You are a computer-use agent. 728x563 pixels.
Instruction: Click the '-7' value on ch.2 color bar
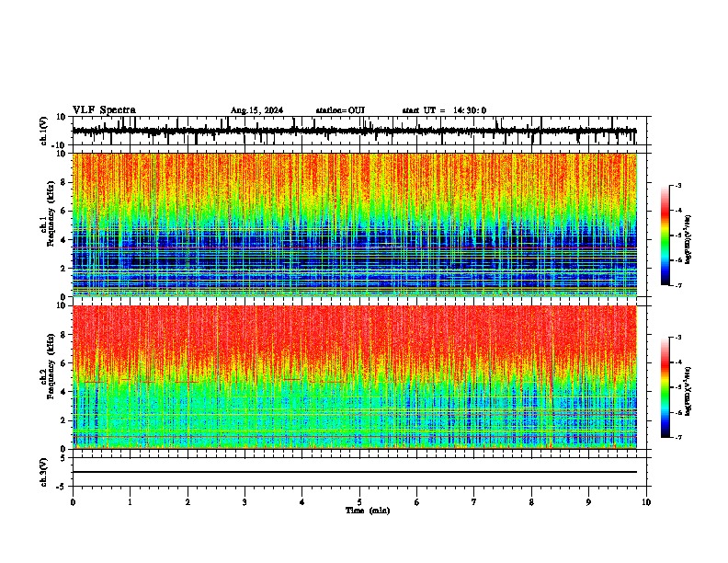point(678,437)
